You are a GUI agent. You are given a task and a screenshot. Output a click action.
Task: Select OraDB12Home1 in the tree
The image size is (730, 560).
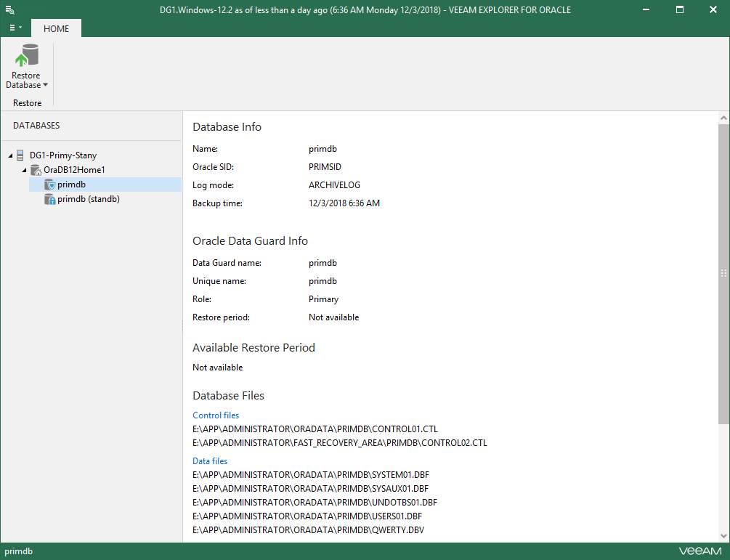point(75,170)
